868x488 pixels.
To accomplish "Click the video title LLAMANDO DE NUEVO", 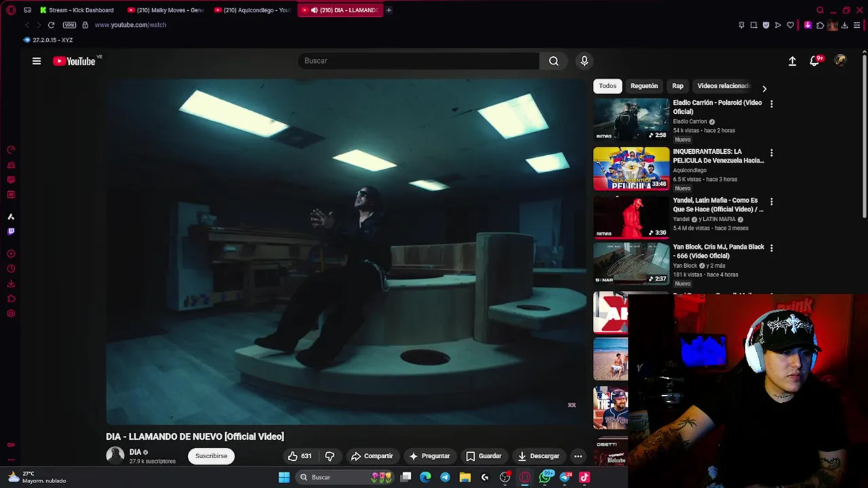I will (x=195, y=436).
